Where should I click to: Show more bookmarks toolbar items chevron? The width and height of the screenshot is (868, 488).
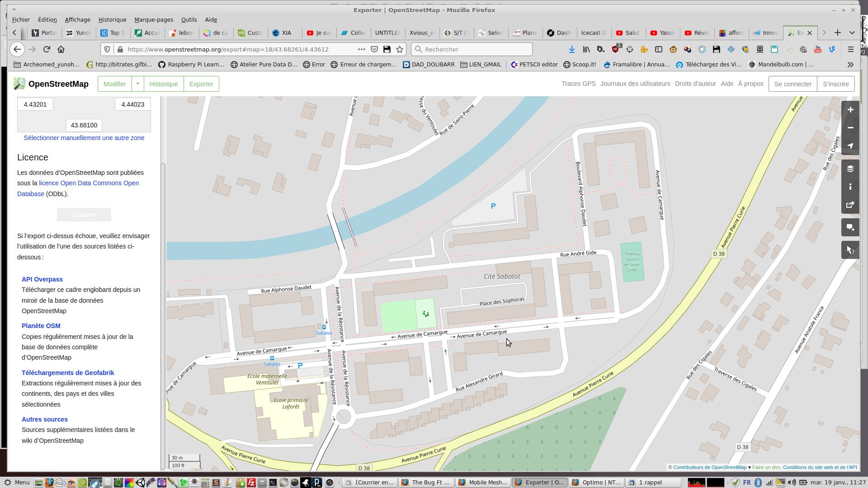(x=850, y=65)
